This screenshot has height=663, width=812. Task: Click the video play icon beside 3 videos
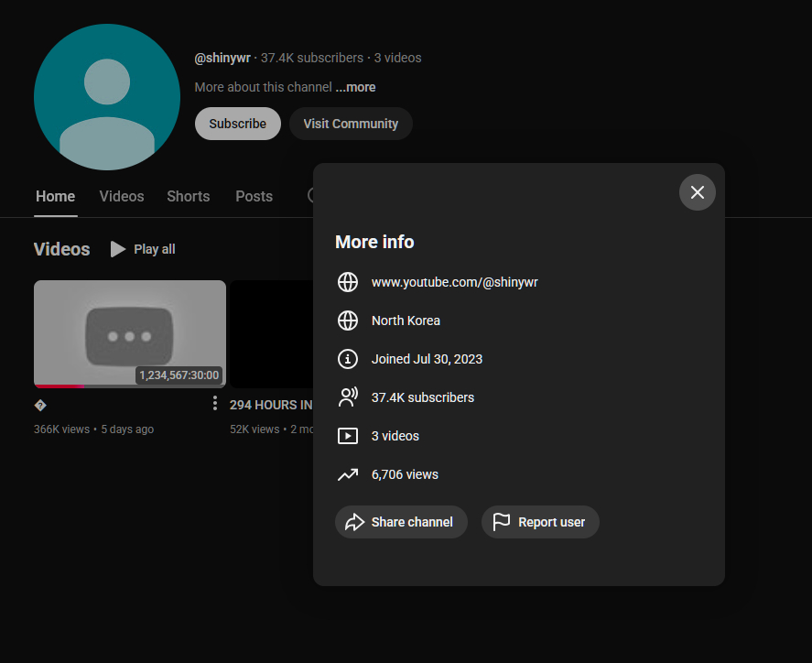[x=348, y=436]
